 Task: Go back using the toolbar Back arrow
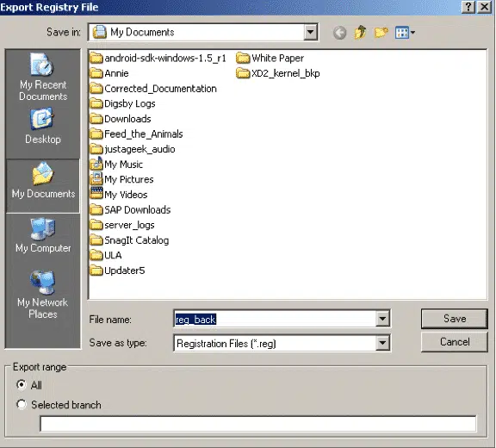(340, 33)
